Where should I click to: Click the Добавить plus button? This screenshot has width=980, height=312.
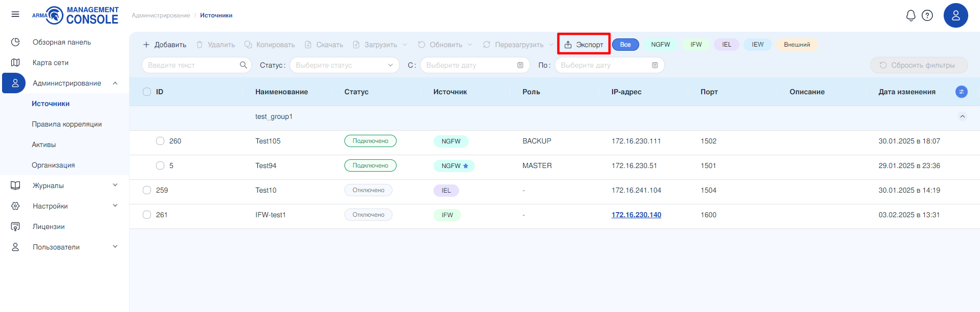click(164, 45)
